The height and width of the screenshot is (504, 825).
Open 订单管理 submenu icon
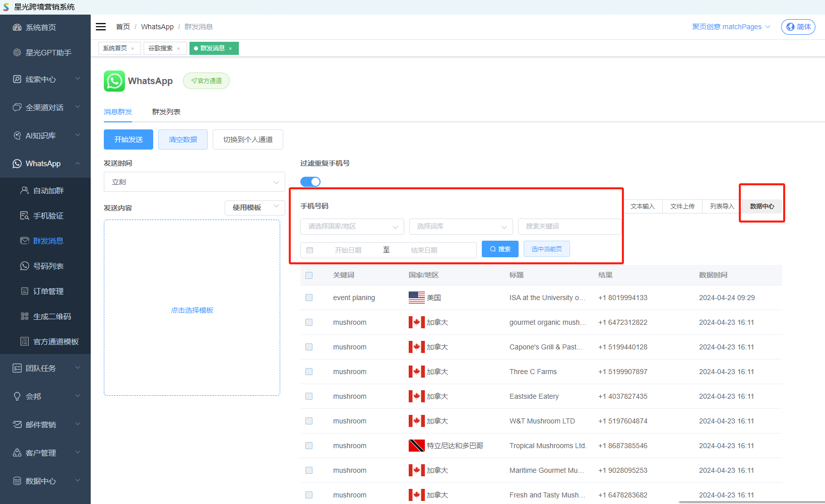click(x=25, y=291)
